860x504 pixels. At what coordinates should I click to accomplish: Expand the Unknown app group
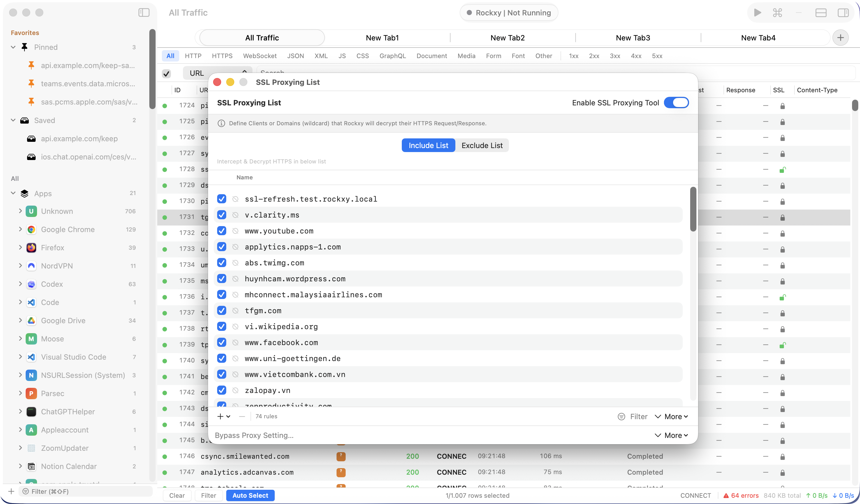(20, 211)
